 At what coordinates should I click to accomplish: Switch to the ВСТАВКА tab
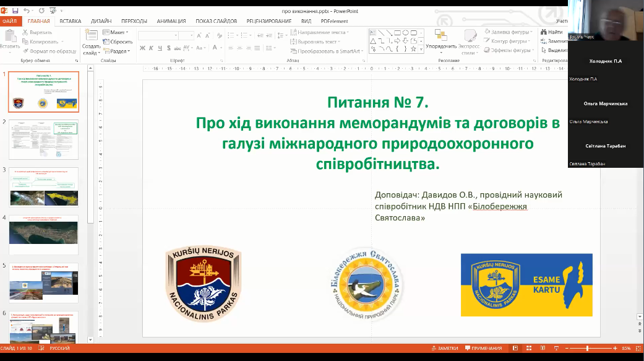[x=71, y=21]
